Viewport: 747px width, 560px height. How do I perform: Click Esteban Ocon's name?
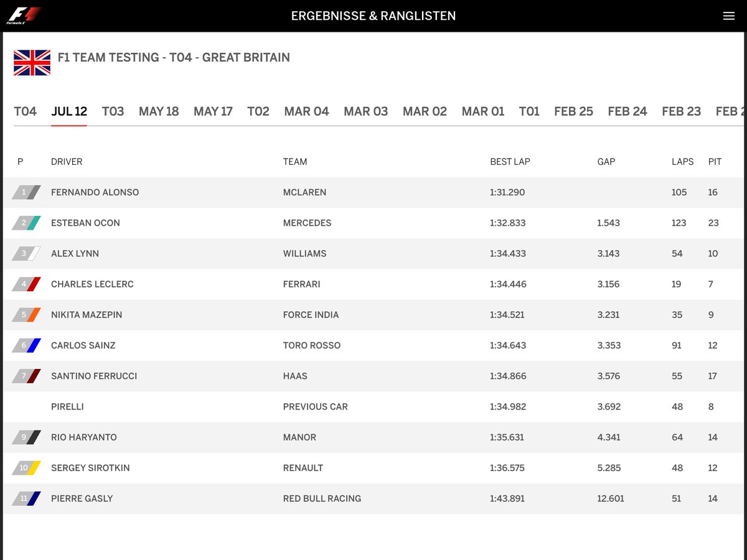pyautogui.click(x=85, y=223)
